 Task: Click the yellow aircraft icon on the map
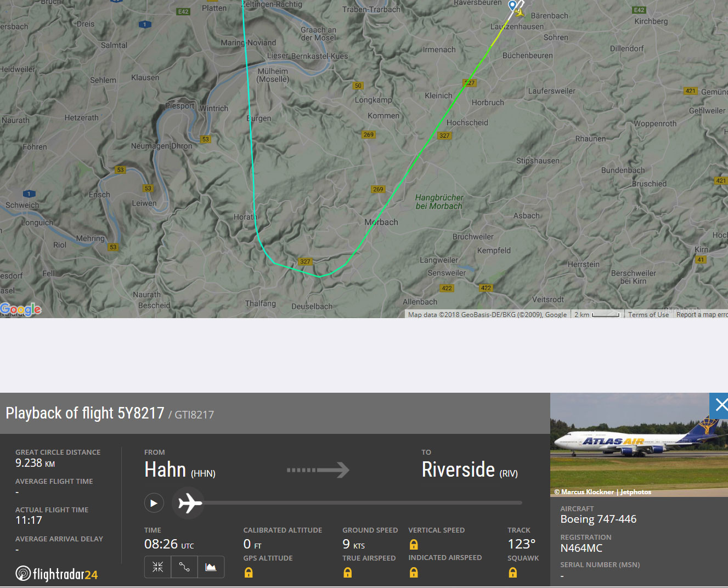520,12
